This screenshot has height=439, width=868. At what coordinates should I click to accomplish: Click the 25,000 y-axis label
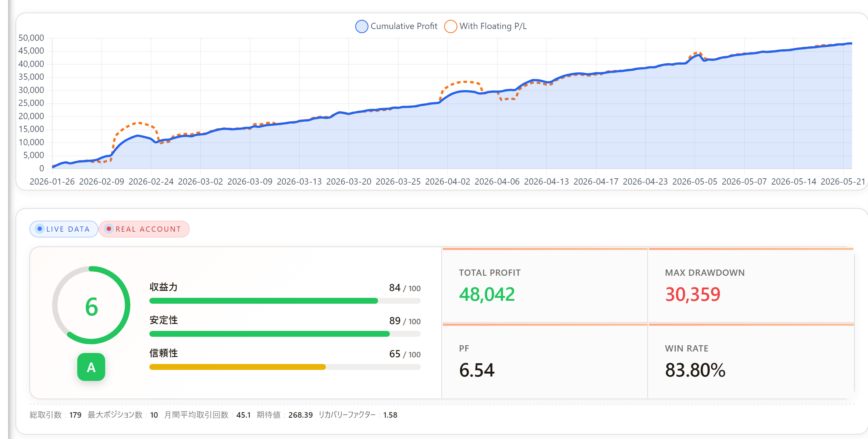(x=31, y=103)
